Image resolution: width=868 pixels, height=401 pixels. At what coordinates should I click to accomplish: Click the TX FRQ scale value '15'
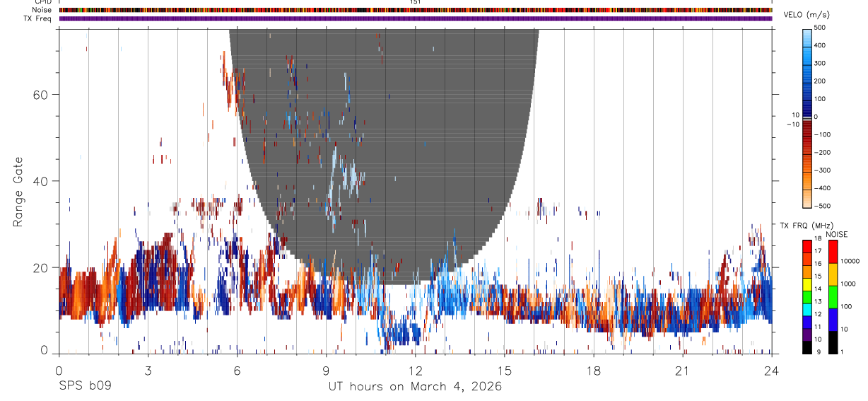(x=818, y=277)
